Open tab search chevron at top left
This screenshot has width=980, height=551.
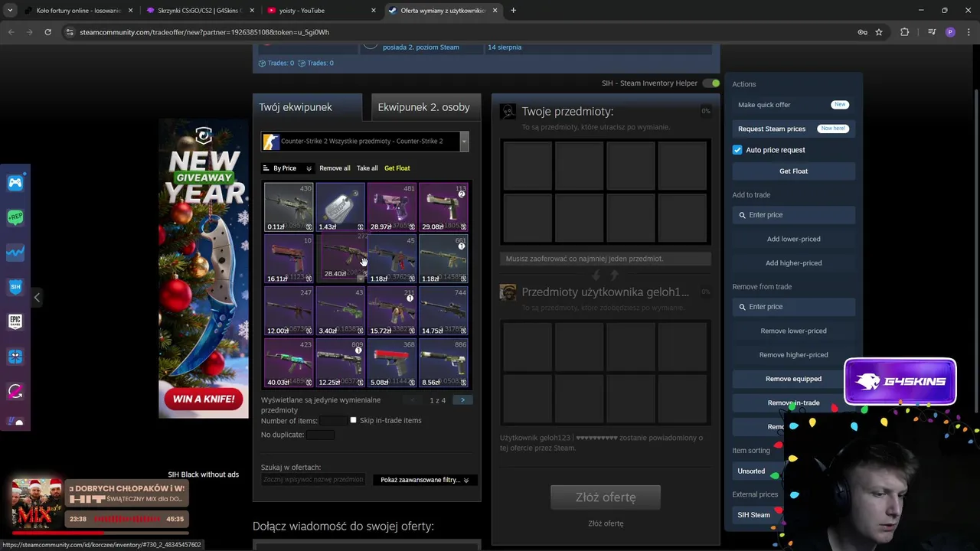tap(11, 11)
